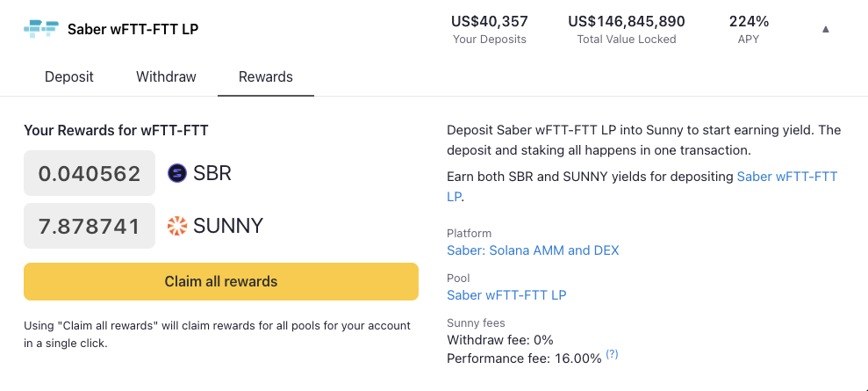Open the Saber: Solana AMM and DEX link

533,250
